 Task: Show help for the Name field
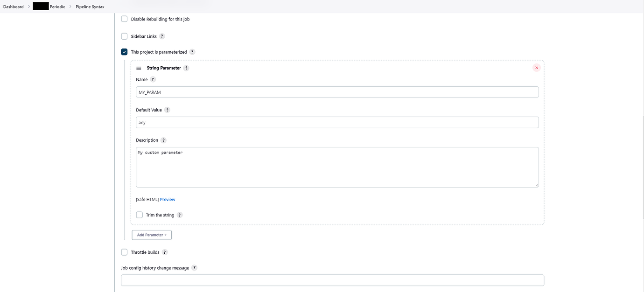click(153, 80)
